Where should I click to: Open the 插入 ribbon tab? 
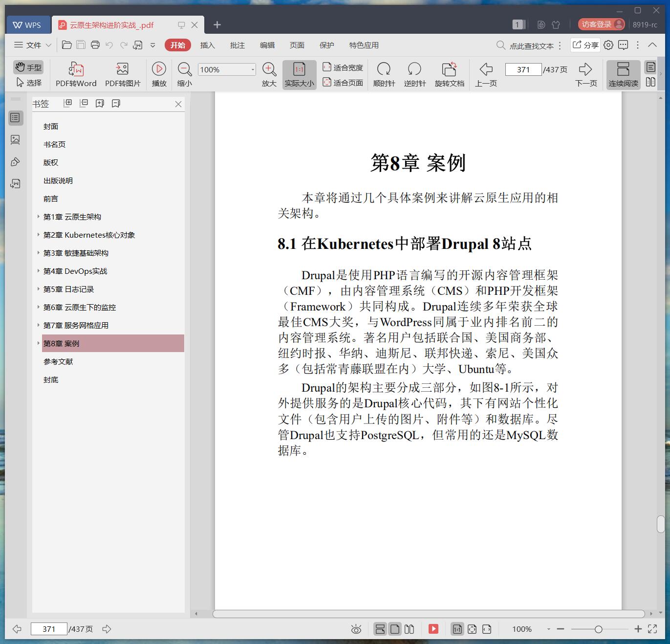(x=207, y=45)
